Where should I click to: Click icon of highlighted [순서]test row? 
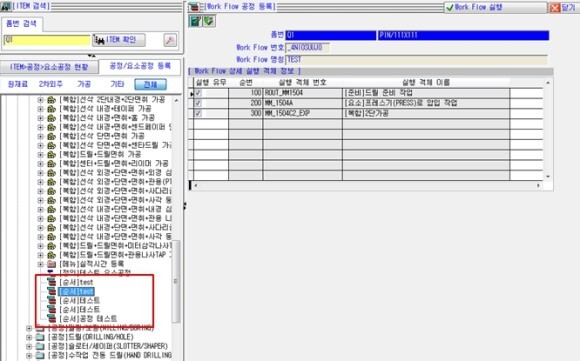click(x=52, y=291)
